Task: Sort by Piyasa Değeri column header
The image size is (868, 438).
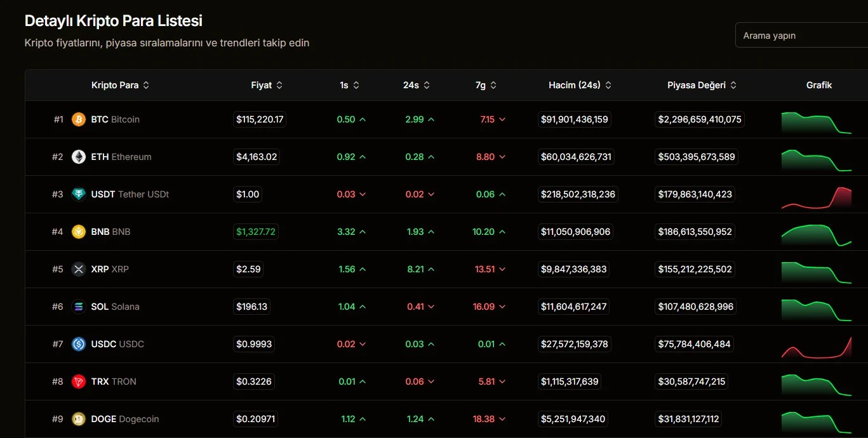Action: tap(702, 85)
